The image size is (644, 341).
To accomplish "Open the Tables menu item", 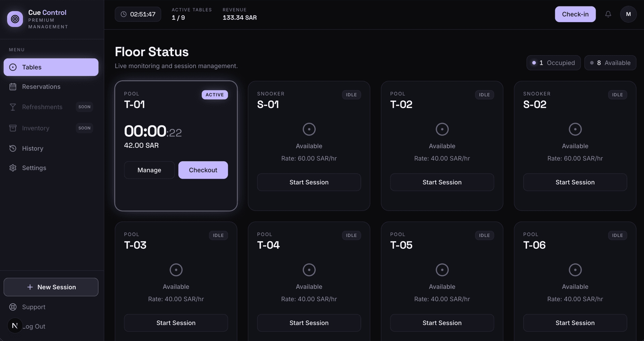I will tap(51, 67).
